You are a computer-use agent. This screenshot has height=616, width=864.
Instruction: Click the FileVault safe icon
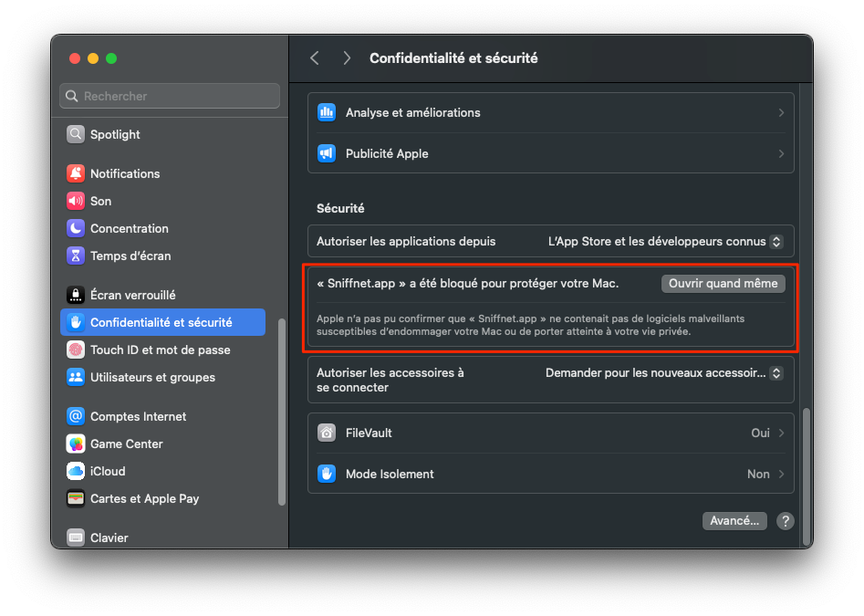pyautogui.click(x=327, y=433)
